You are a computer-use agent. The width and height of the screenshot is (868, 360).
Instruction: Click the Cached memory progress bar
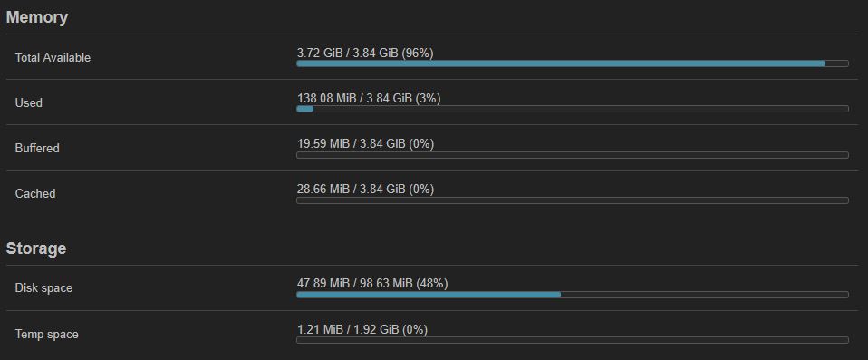(573, 200)
